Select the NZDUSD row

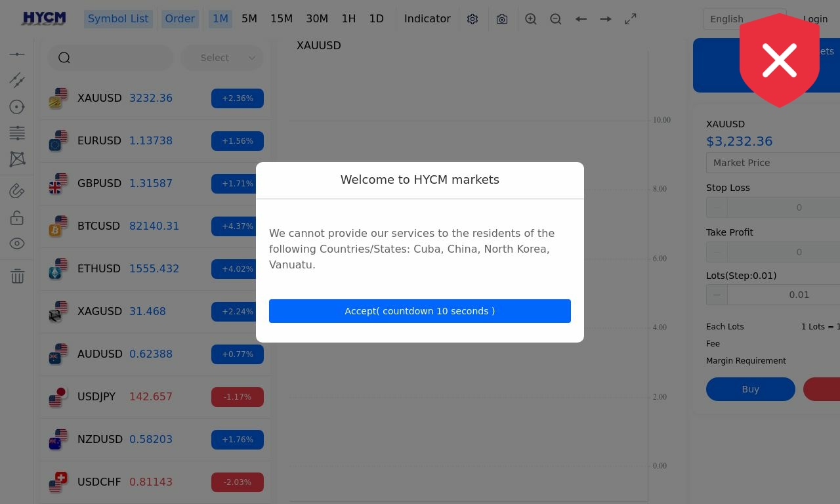156,440
